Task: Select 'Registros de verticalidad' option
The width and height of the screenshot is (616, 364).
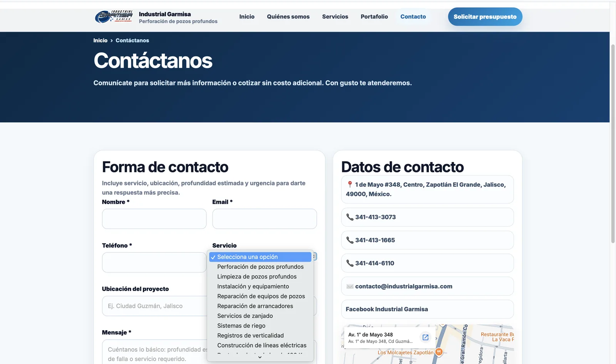Action: (x=260, y=336)
